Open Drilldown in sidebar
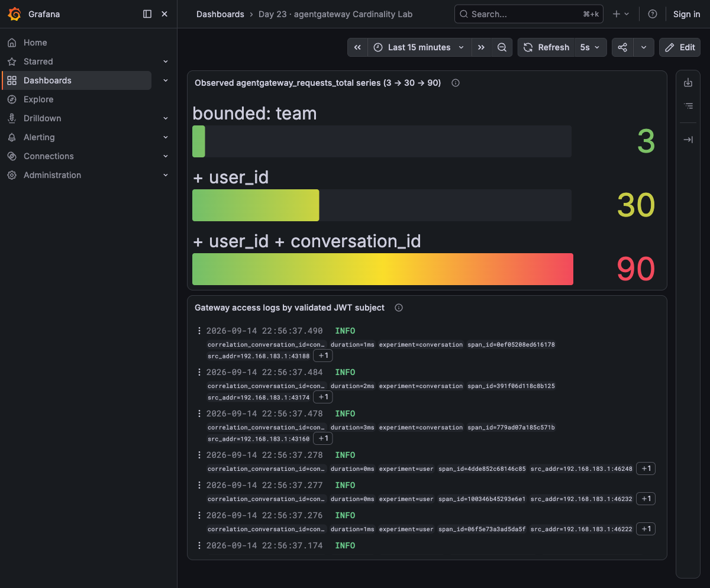710x588 pixels. click(x=42, y=118)
